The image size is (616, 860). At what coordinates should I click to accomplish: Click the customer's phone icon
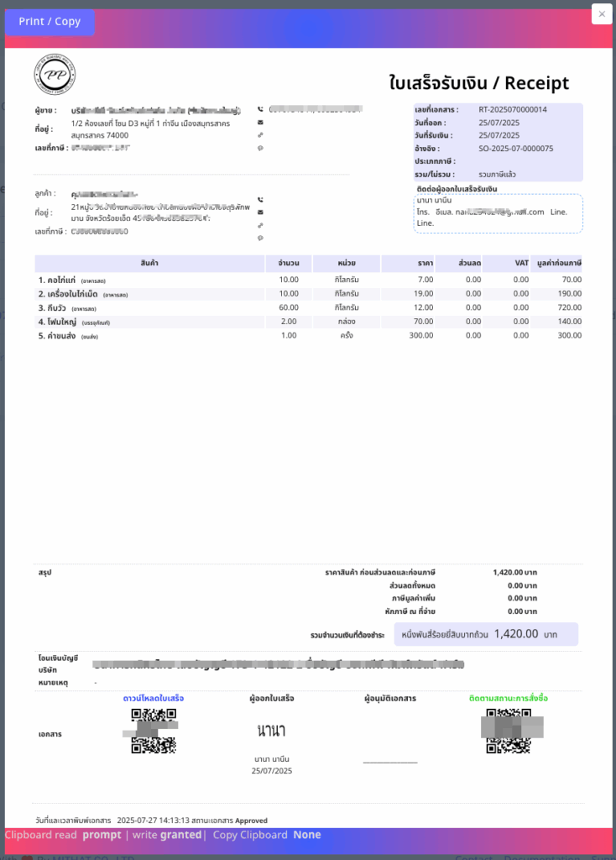(260, 200)
